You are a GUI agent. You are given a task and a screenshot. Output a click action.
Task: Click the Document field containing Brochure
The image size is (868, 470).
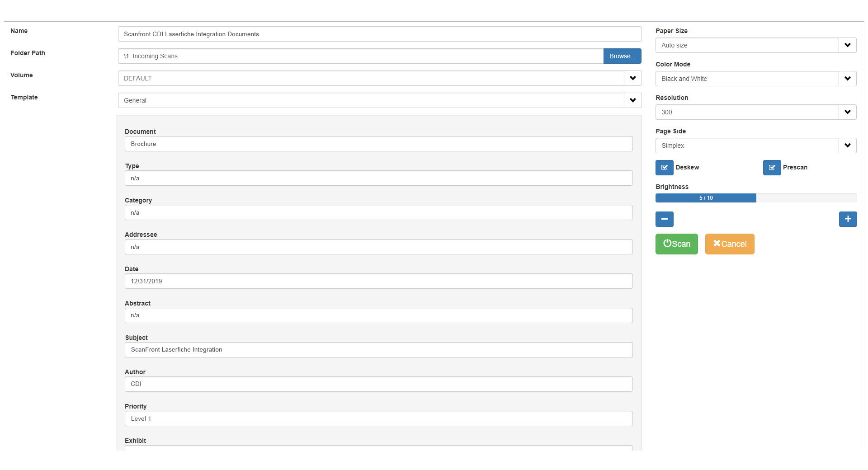click(379, 144)
